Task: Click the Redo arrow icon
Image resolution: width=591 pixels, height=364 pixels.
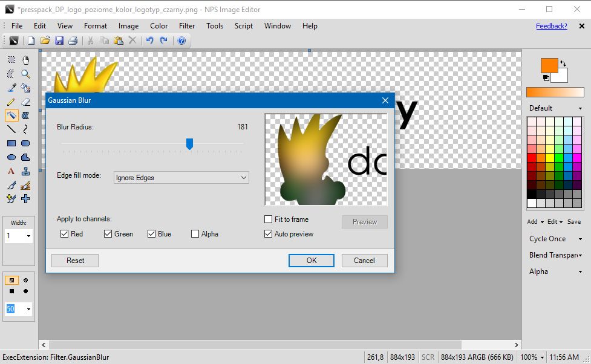Action: (163, 41)
